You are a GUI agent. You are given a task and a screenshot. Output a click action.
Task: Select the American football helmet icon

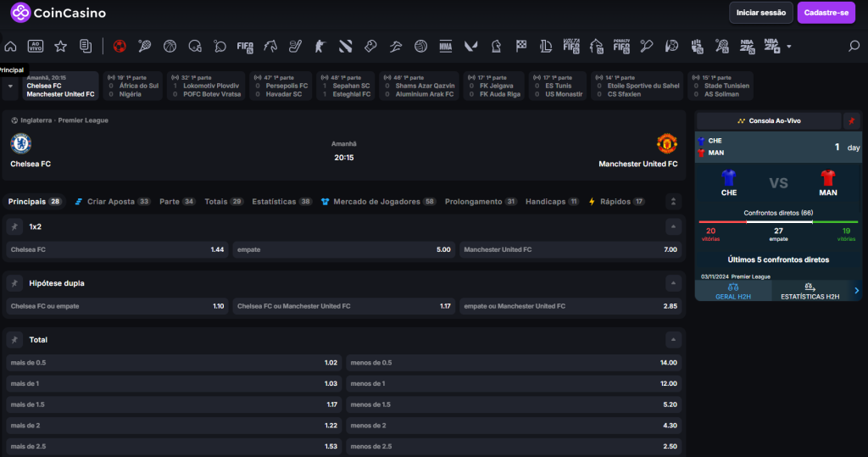click(195, 47)
